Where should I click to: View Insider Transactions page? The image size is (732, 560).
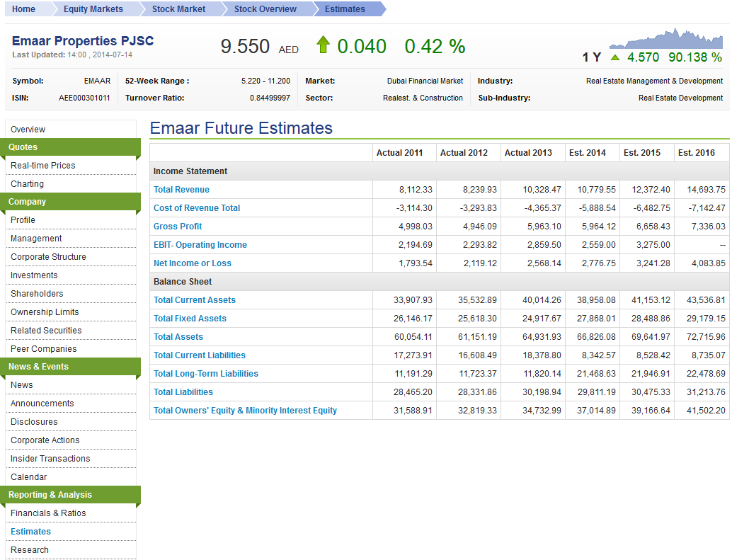50,459
